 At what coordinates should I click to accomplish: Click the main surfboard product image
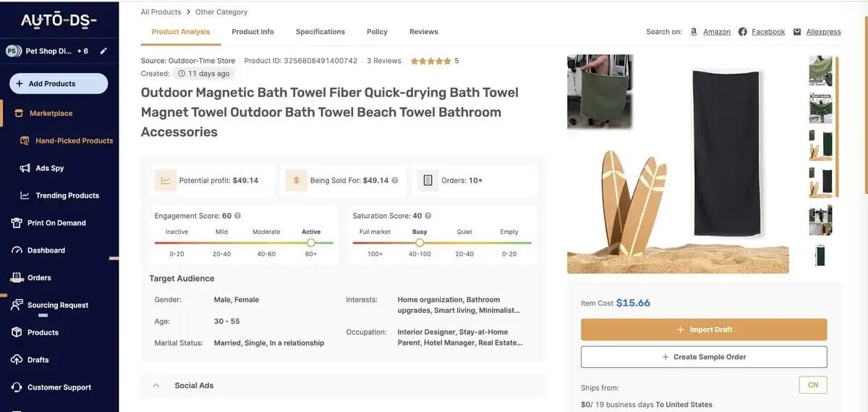[x=678, y=164]
